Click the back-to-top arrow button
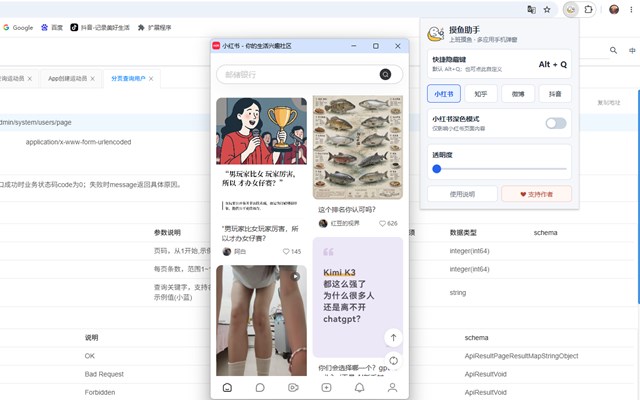Screen dimensions: 640x400 click(393, 338)
